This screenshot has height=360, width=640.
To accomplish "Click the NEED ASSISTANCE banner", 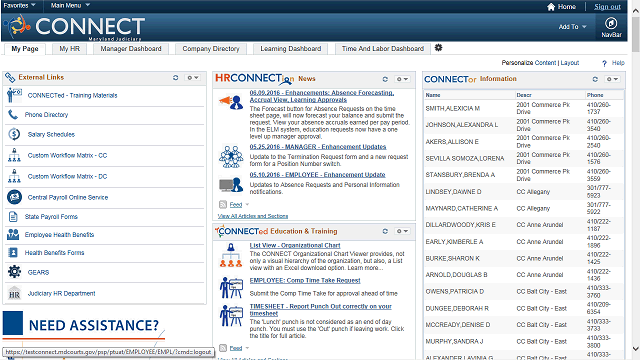I will (84, 326).
